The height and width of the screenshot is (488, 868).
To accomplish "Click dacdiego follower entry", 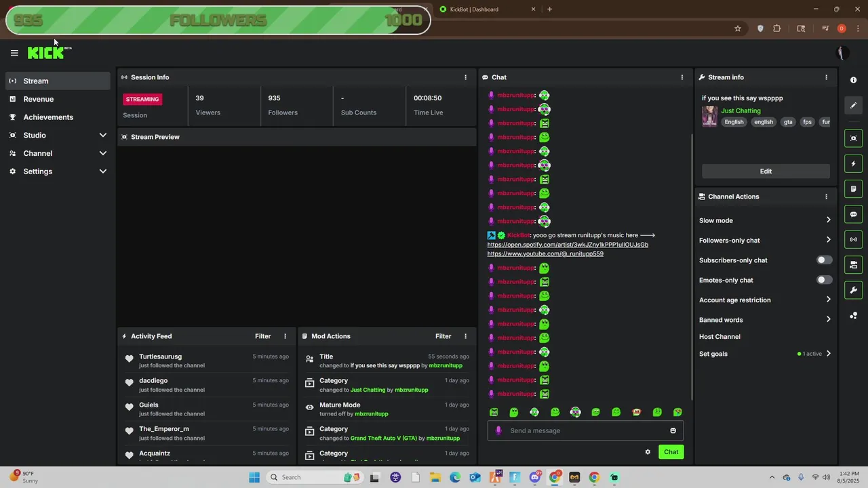I will click(x=207, y=385).
